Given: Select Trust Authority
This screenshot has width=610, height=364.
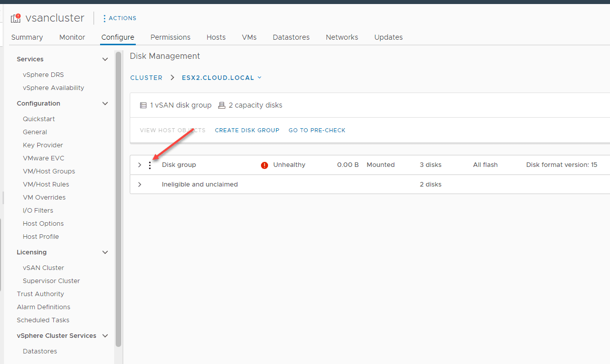Looking at the screenshot, I should coord(40,294).
